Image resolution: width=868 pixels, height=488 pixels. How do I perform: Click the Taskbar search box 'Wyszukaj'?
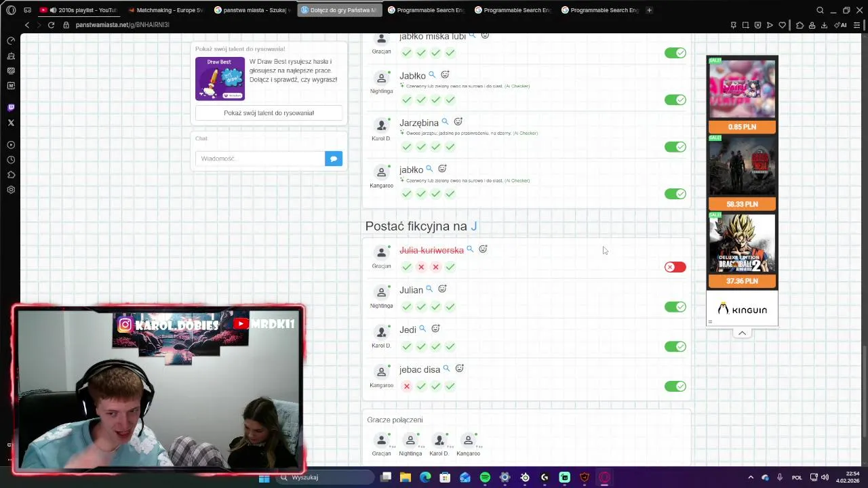click(x=325, y=477)
